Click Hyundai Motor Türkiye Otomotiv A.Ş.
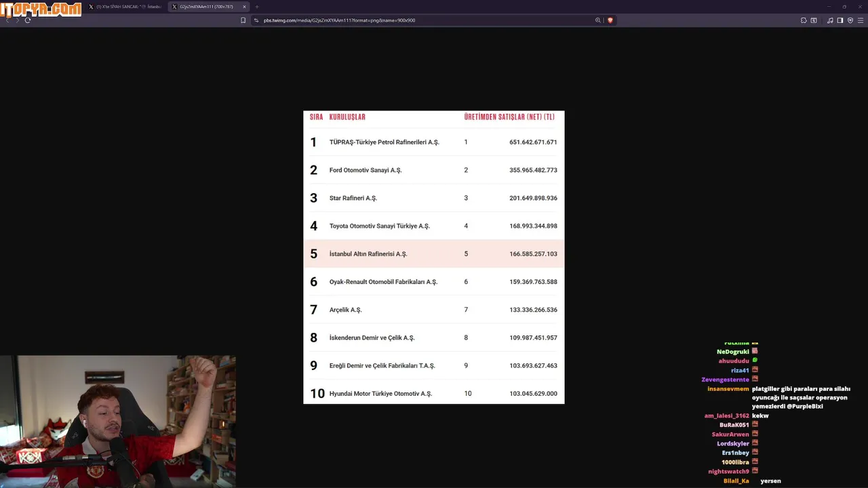The width and height of the screenshot is (868, 488). click(380, 393)
